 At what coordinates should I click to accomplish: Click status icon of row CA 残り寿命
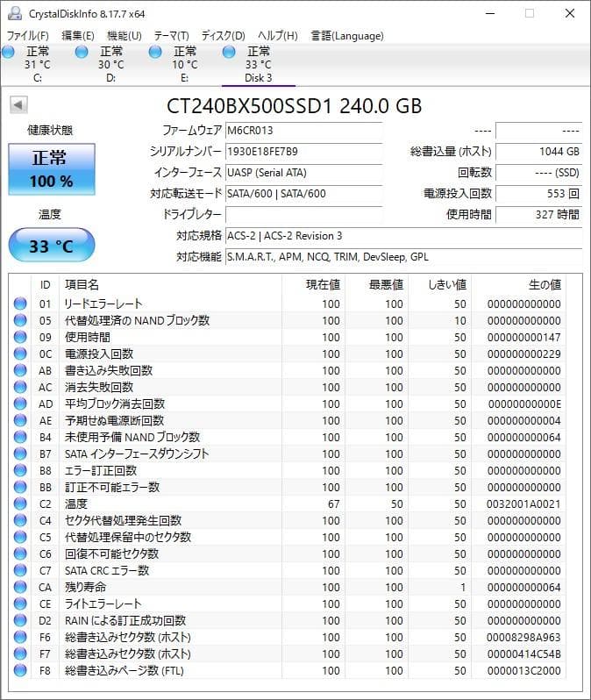pyautogui.click(x=20, y=587)
